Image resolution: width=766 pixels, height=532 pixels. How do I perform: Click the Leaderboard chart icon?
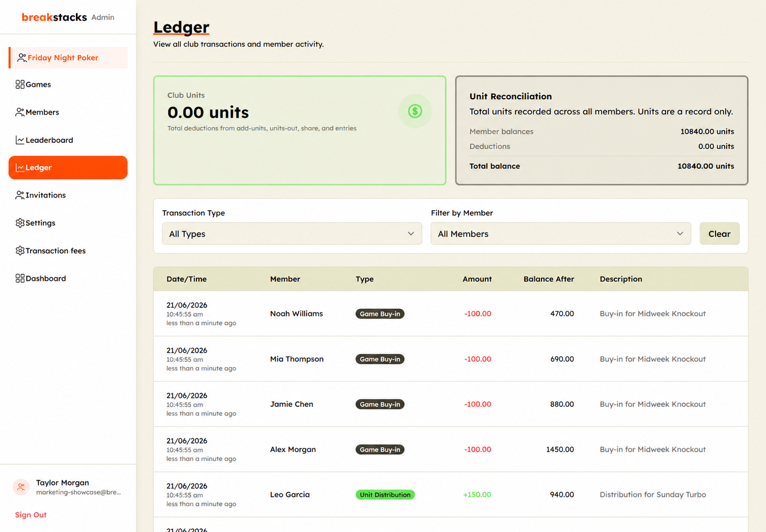tap(20, 140)
